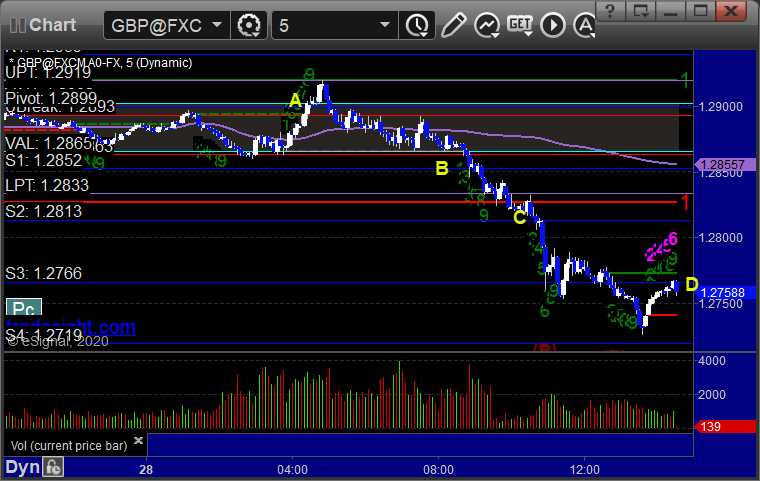Maximize the Chart window
The image size is (760, 481).
700,11
